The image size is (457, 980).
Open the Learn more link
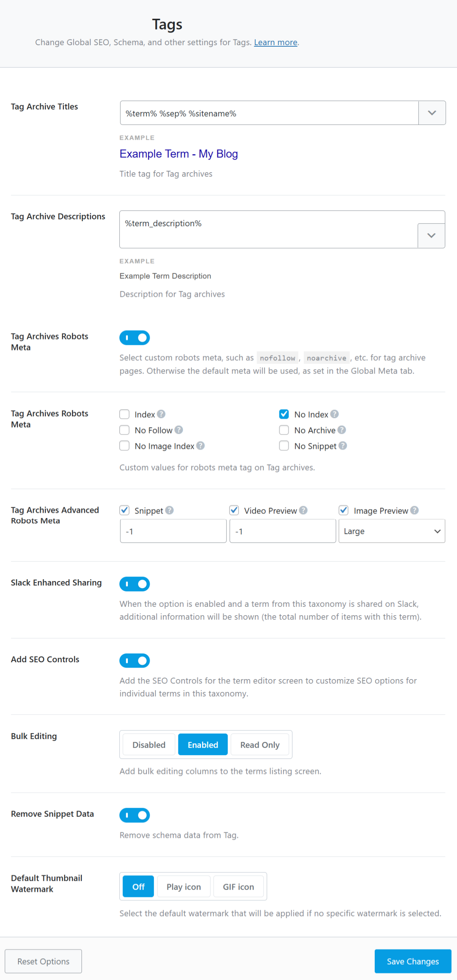point(275,42)
